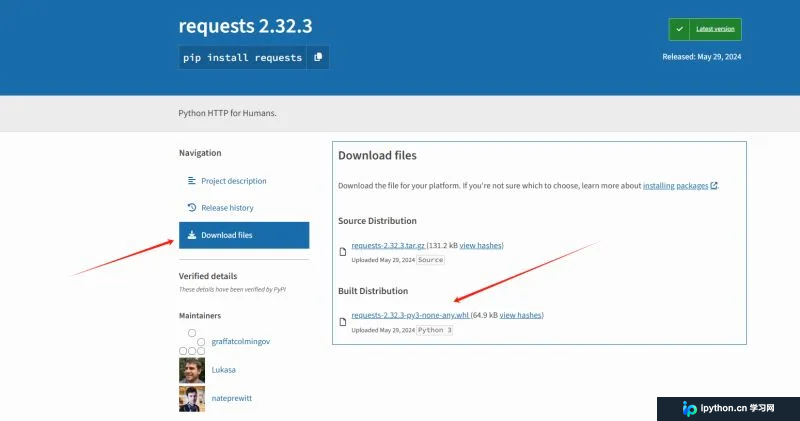Click the requests 2.32.3 page title
Screen dimensions: 800x421
pyautogui.click(x=245, y=26)
